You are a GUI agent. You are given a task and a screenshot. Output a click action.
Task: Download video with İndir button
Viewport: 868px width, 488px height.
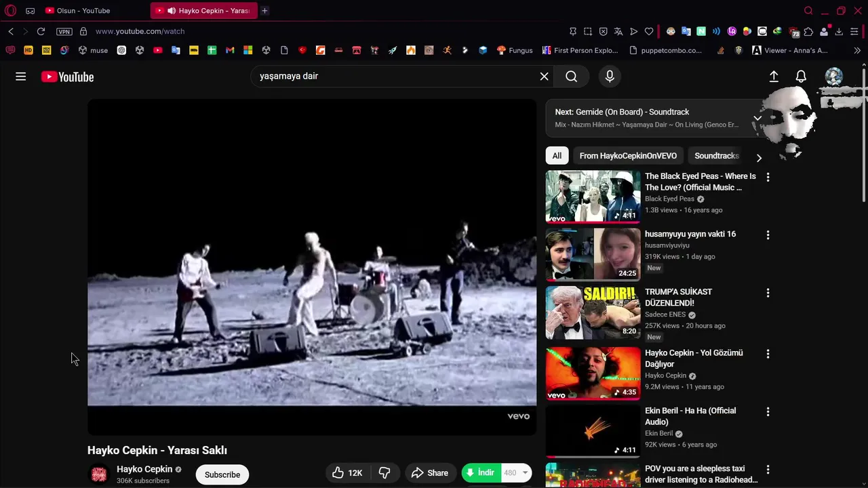click(x=481, y=473)
